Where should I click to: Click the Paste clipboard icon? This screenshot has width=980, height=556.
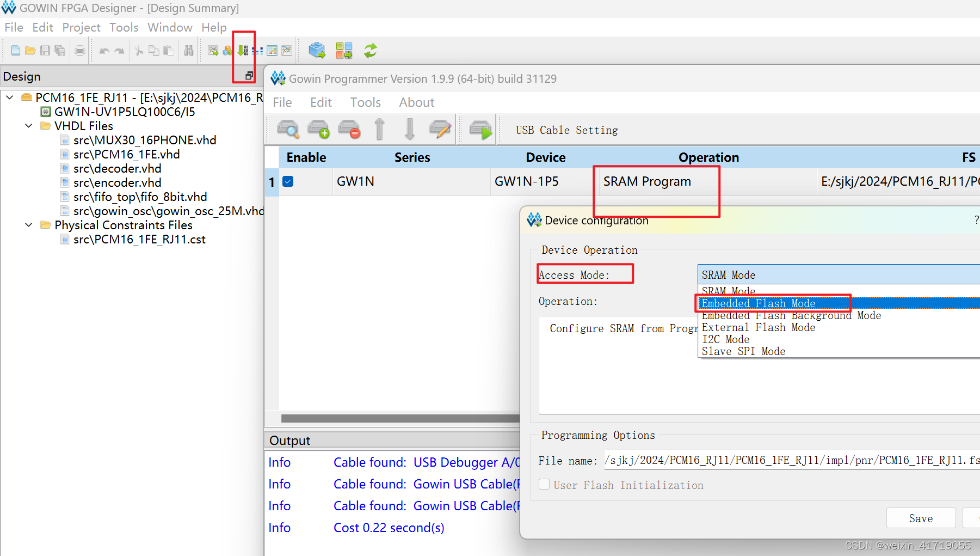(169, 51)
